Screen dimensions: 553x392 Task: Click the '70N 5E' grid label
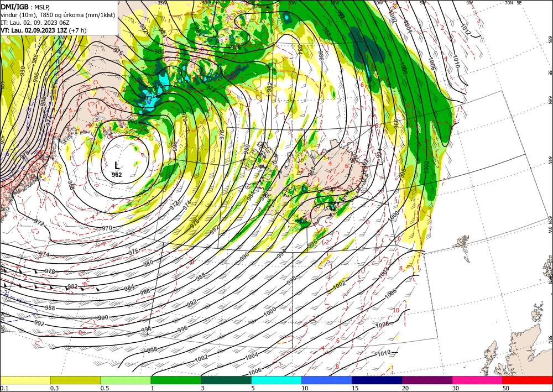(513, 2)
